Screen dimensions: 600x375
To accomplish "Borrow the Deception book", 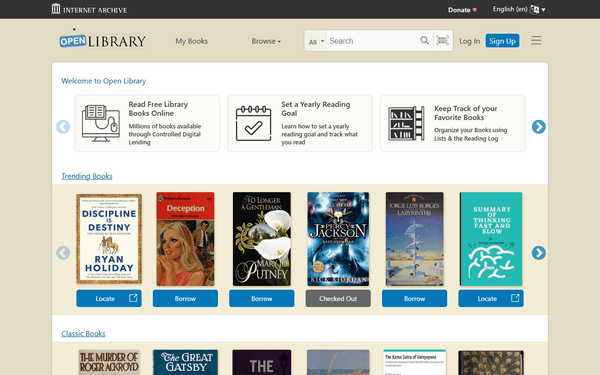I will point(185,298).
